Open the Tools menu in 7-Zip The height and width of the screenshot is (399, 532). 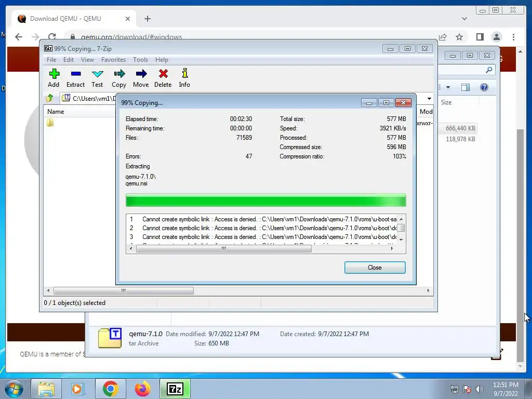point(140,60)
